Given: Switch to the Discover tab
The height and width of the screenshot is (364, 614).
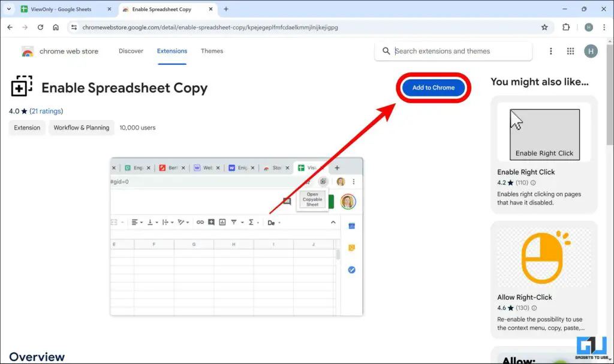Looking at the screenshot, I should coord(131,51).
